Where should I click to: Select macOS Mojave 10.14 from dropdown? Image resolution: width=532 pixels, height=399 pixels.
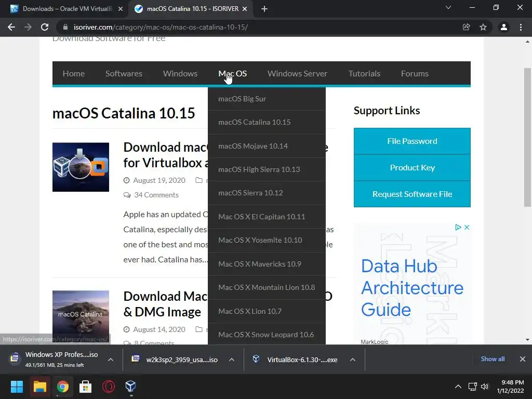[x=267, y=146]
